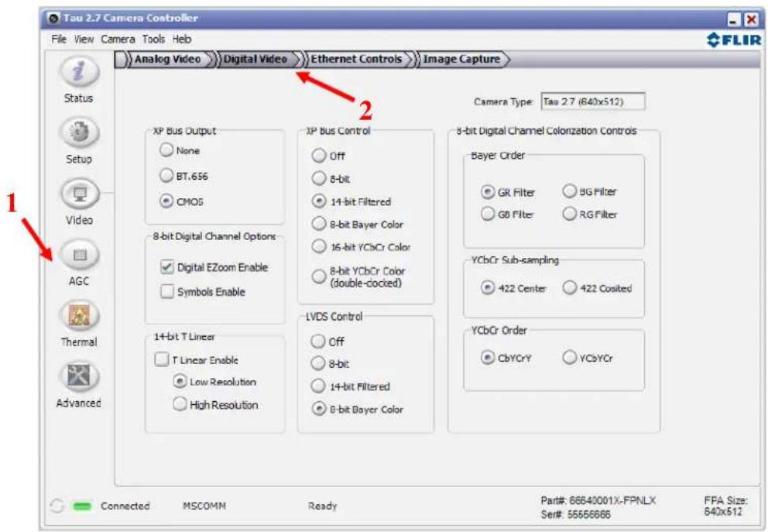Open the Camera menu
The width and height of the screenshot is (768, 532).
(118, 39)
